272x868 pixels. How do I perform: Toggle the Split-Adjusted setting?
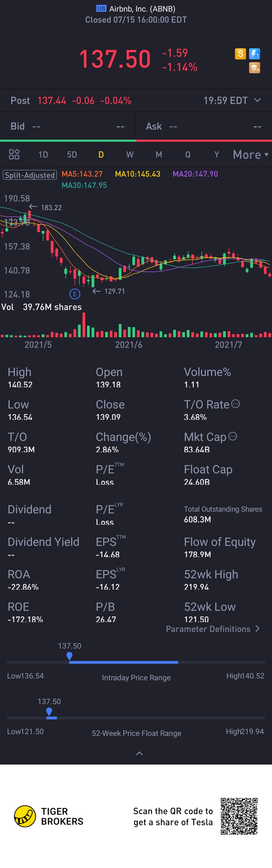pyautogui.click(x=30, y=175)
